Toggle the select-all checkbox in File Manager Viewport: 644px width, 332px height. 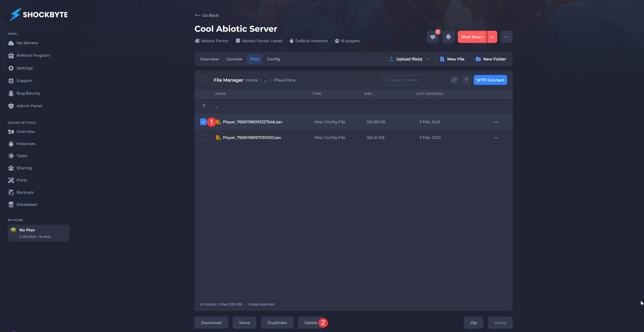(x=203, y=79)
